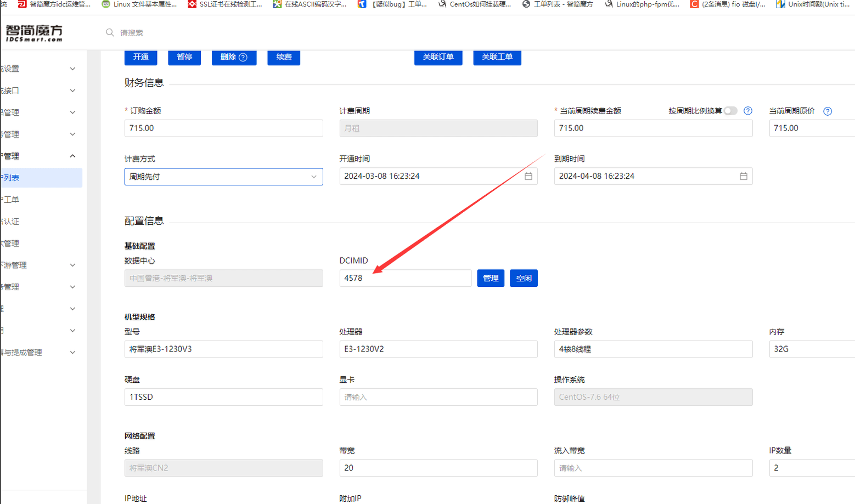855x504 pixels.
Task: Click 管理 button next to DCIMID
Action: pos(491,278)
